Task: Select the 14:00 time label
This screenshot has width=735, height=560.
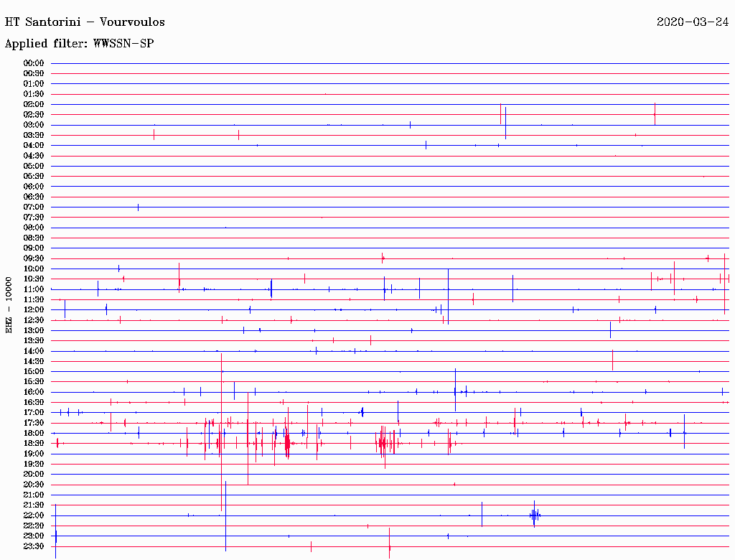Action: pos(34,351)
